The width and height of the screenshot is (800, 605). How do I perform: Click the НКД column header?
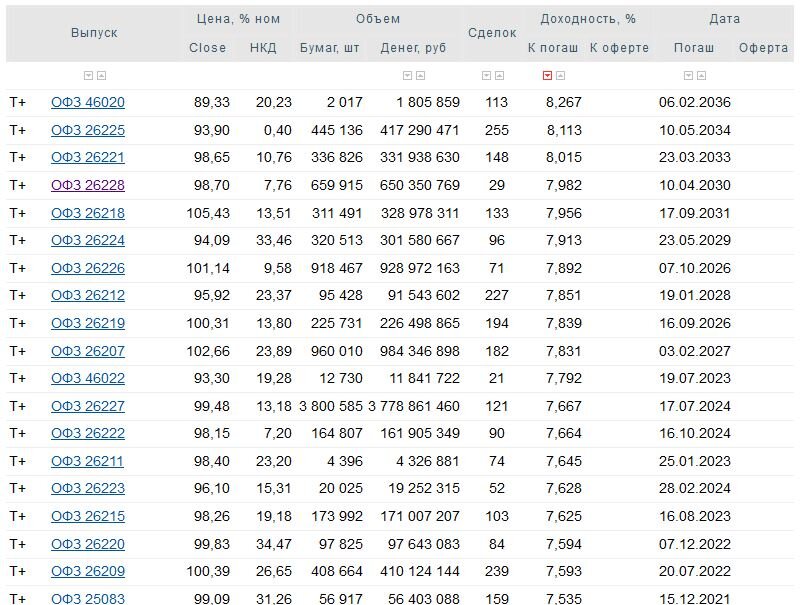click(x=263, y=48)
